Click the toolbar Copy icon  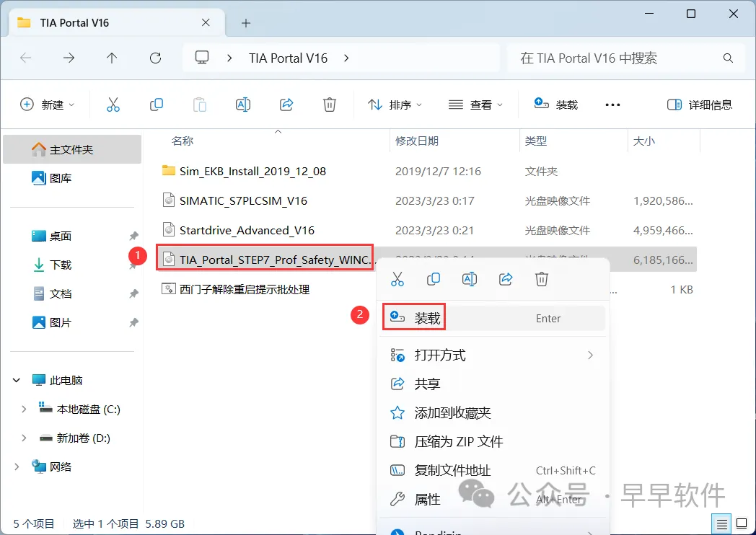click(157, 105)
